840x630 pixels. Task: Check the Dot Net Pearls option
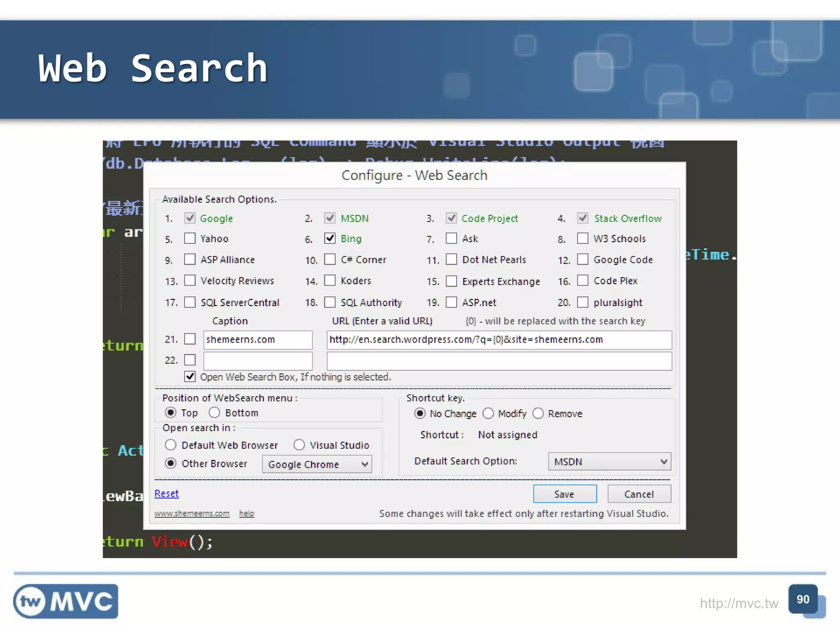tap(452, 259)
